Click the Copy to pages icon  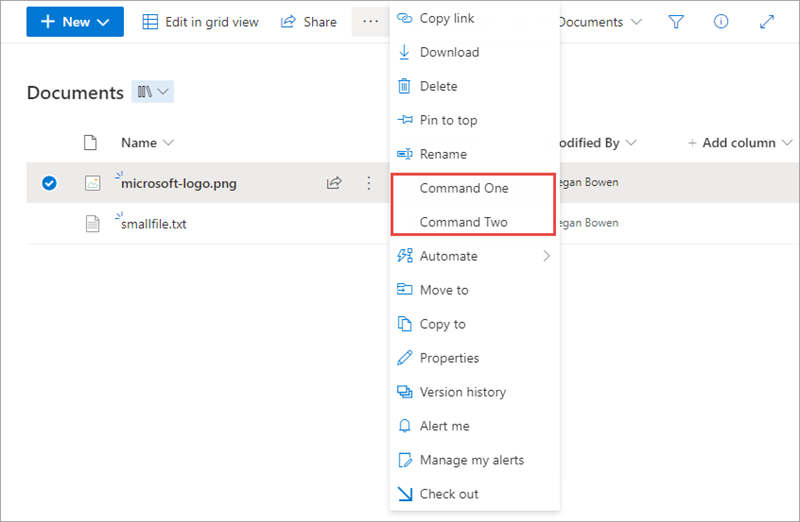pyautogui.click(x=405, y=324)
